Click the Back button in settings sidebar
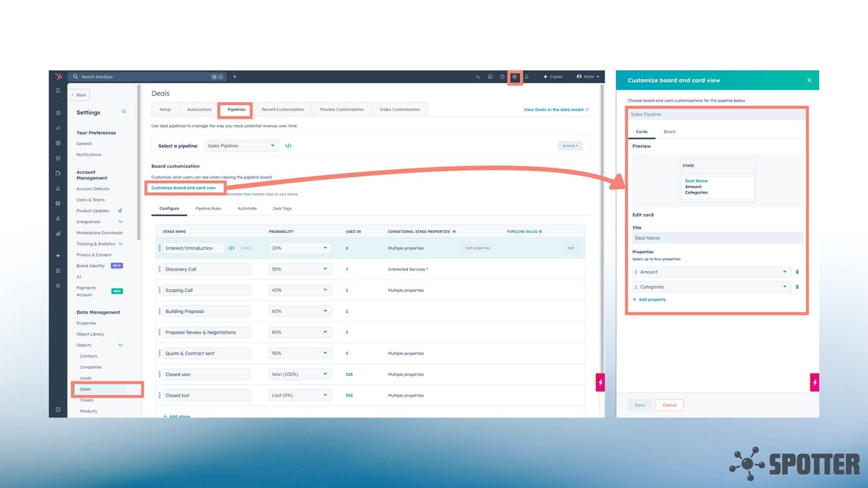The image size is (868, 488). (79, 95)
